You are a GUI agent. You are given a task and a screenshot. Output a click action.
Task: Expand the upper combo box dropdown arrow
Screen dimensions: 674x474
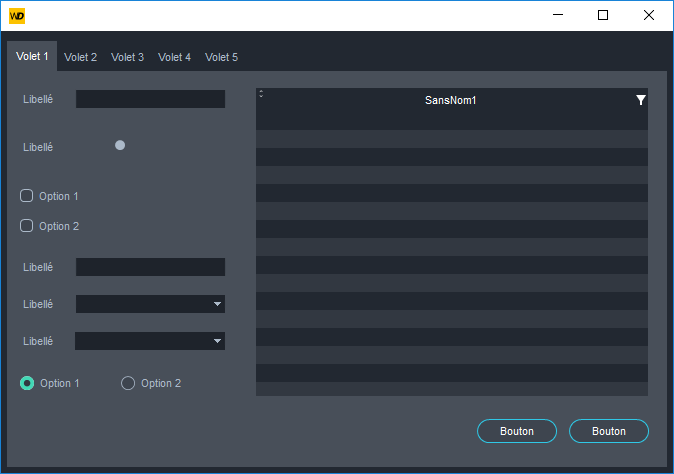click(x=217, y=304)
